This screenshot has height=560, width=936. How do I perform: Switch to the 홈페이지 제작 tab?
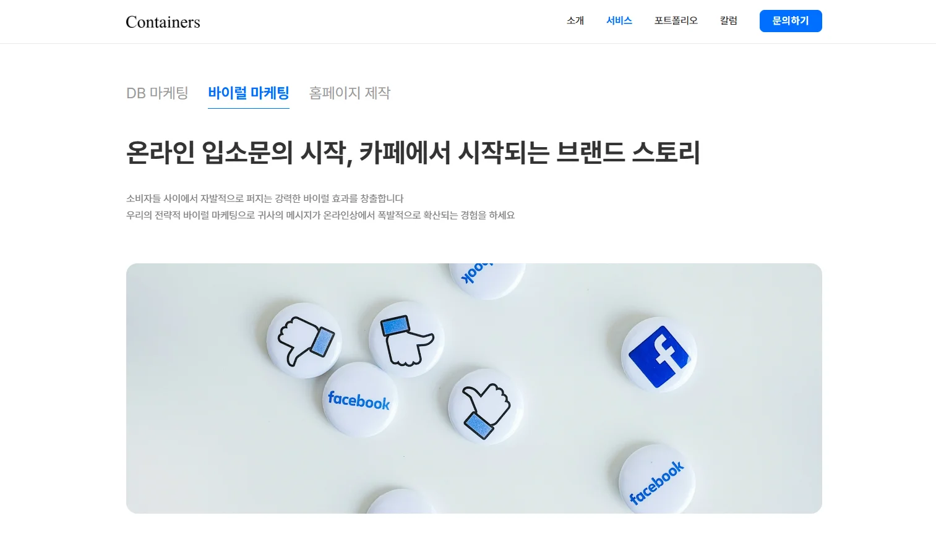coord(350,93)
